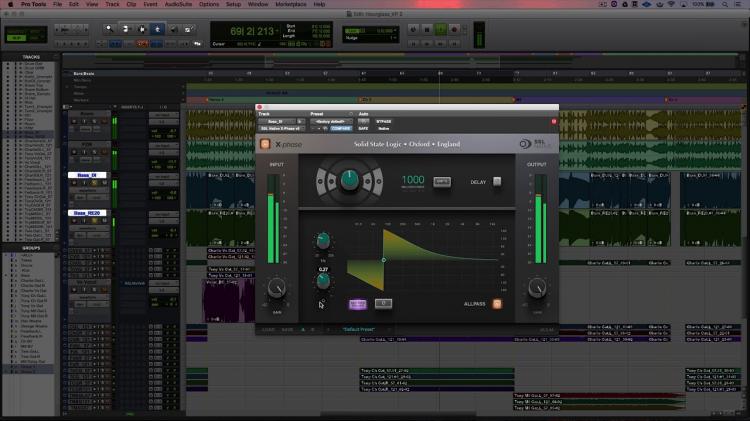Select the Trim tool
Viewport: 750px width, 421px height.
pos(125,29)
